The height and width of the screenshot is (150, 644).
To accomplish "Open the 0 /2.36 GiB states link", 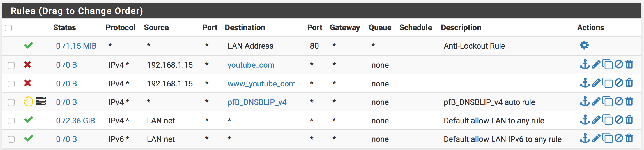I will click(75, 121).
